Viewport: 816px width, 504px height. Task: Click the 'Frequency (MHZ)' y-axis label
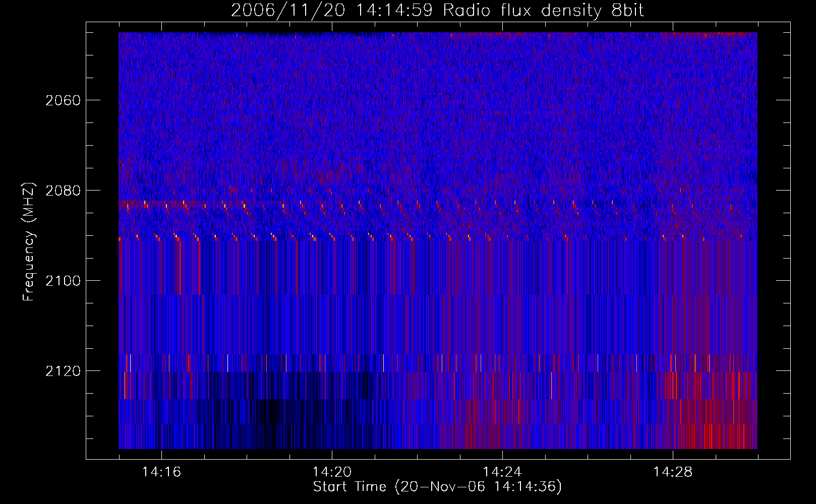pyautogui.click(x=29, y=242)
